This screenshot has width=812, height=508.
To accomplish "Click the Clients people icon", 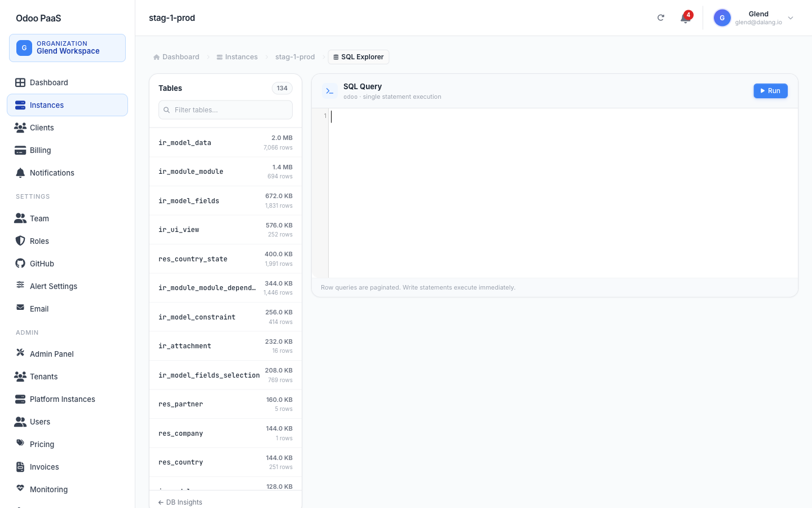I will pos(20,128).
